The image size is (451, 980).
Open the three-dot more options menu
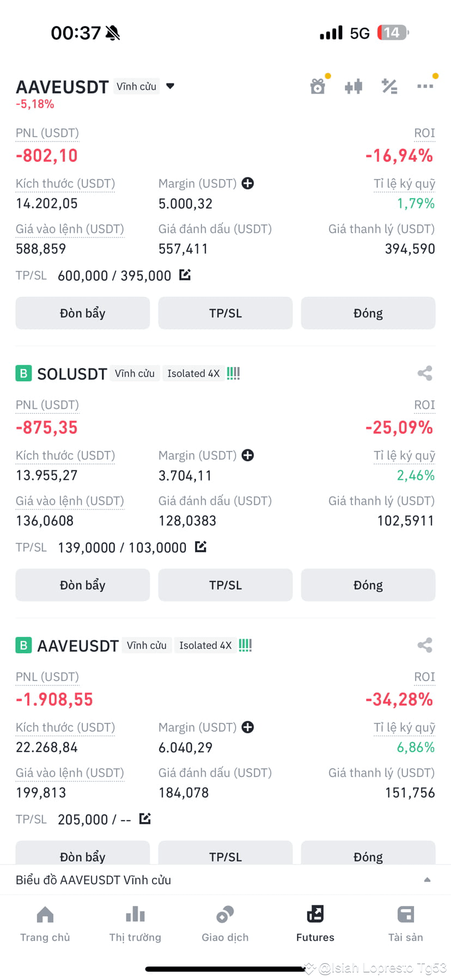(425, 86)
